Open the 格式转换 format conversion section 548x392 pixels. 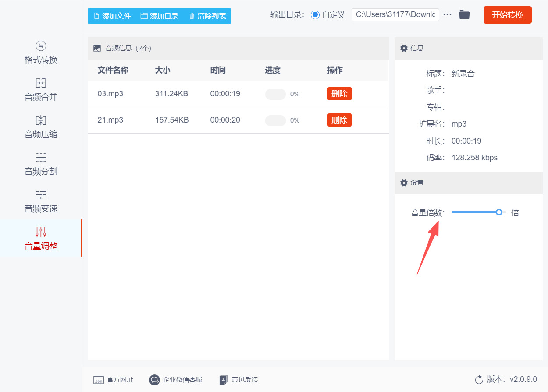(41, 53)
